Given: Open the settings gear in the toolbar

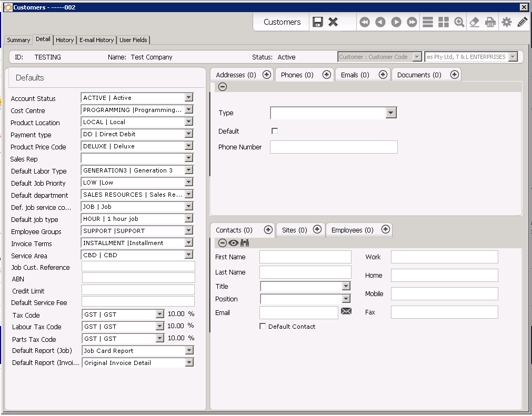Looking at the screenshot, I should pyautogui.click(x=505, y=23).
